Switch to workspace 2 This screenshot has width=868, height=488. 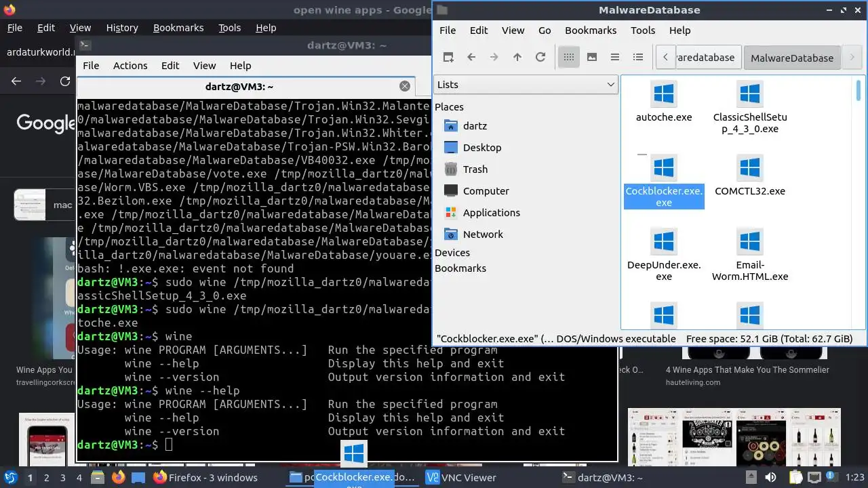coord(46,478)
